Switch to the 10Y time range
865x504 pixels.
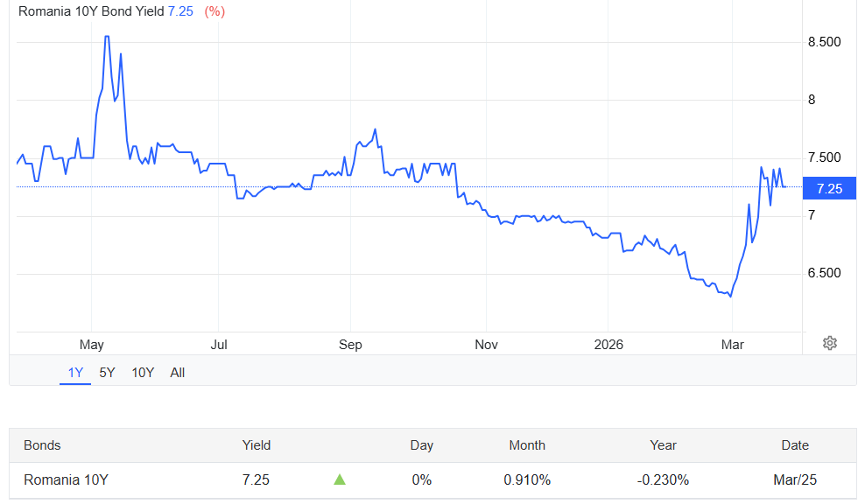143,373
